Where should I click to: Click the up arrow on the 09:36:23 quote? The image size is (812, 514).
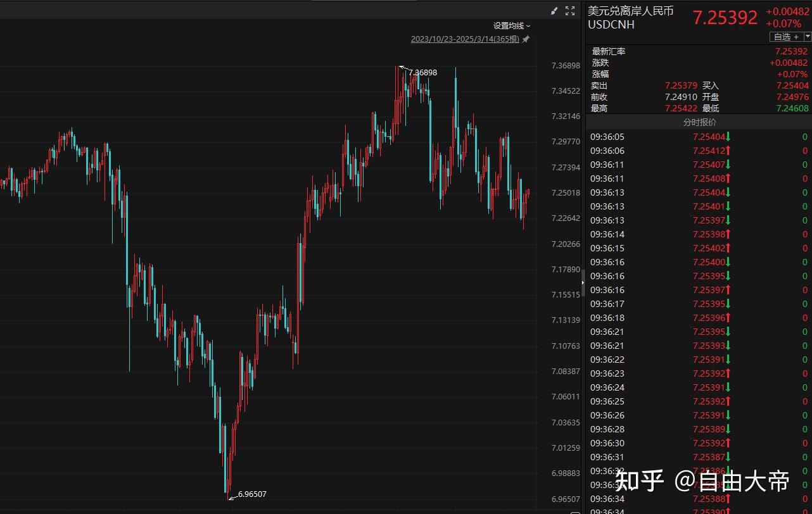click(728, 373)
